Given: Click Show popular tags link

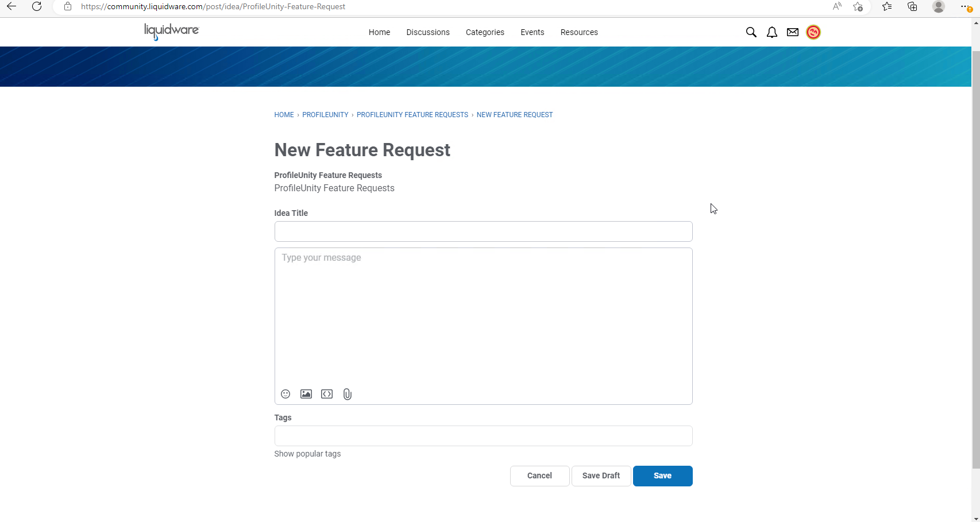Looking at the screenshot, I should tap(307, 454).
